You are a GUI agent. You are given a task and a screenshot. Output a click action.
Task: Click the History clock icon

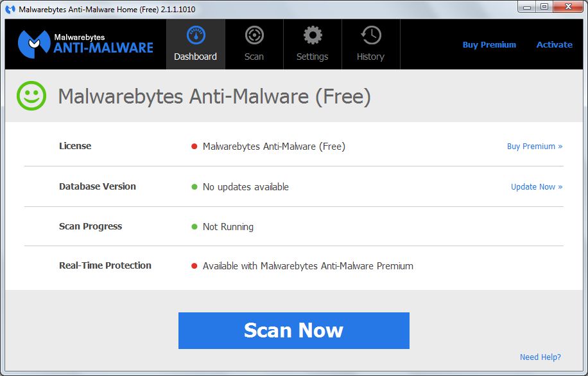[x=370, y=35]
